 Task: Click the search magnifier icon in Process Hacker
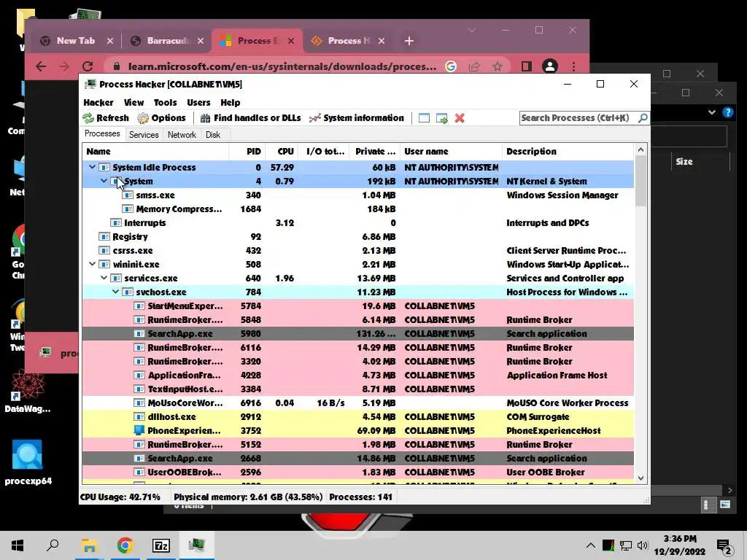click(643, 117)
